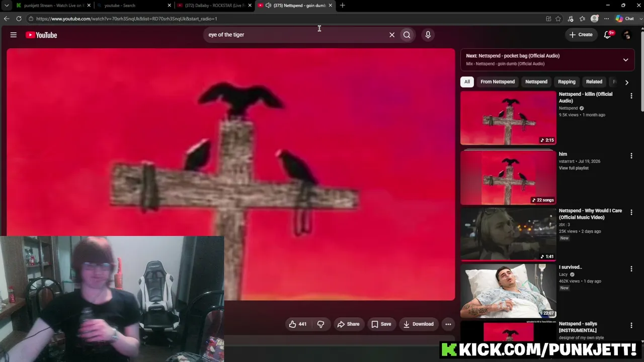Click the browser address bar URL

(x=126, y=19)
